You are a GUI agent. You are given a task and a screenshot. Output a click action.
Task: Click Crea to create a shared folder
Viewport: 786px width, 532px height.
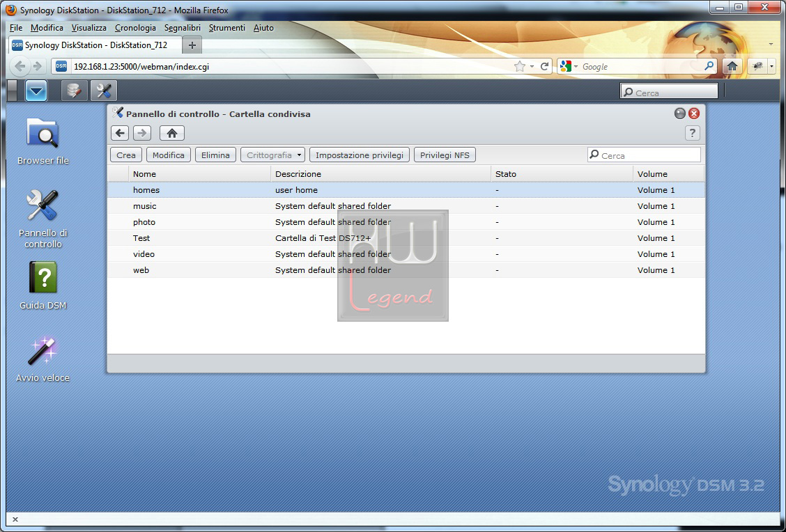126,155
